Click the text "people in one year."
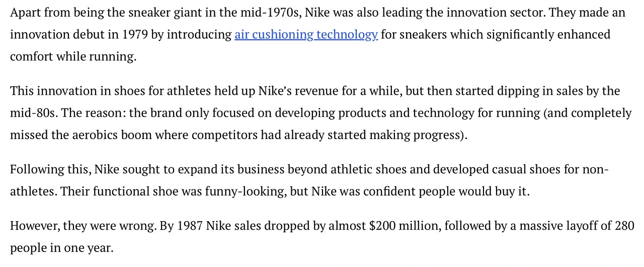Viewport: 644px width, 267px height. click(x=61, y=248)
